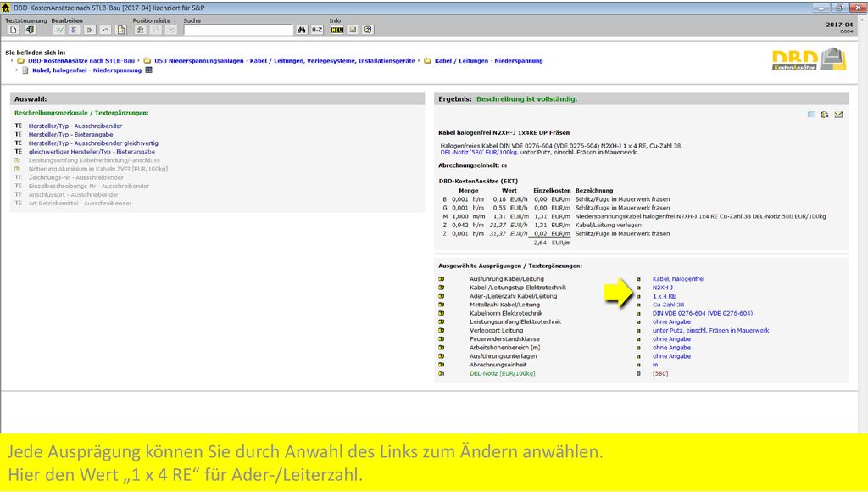Screen dimensions: 868x492
Task: Click the small marker before Kabel, halogenfrei value
Action: pos(638,279)
